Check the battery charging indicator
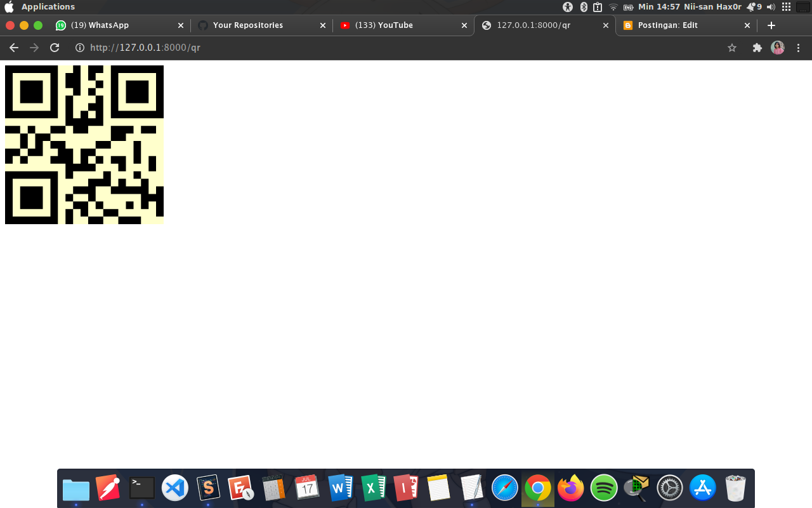 (x=629, y=7)
